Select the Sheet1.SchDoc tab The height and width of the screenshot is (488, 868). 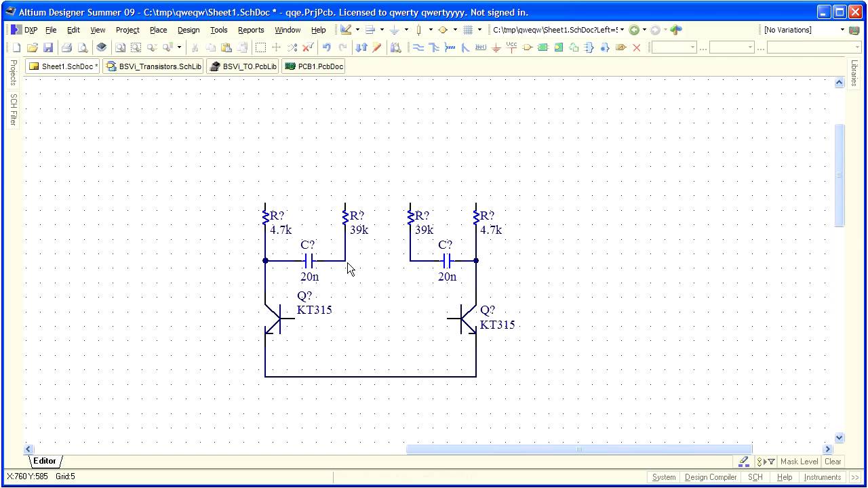(x=62, y=66)
